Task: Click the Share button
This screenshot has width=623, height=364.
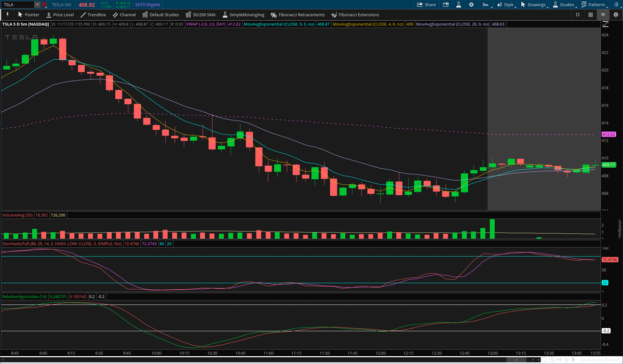Action: tap(426, 4)
